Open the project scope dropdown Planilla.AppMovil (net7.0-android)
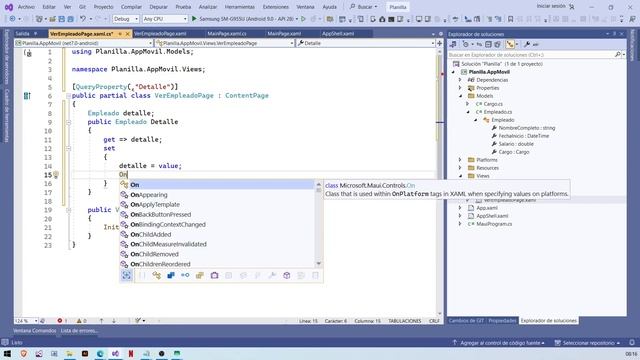 (84, 43)
